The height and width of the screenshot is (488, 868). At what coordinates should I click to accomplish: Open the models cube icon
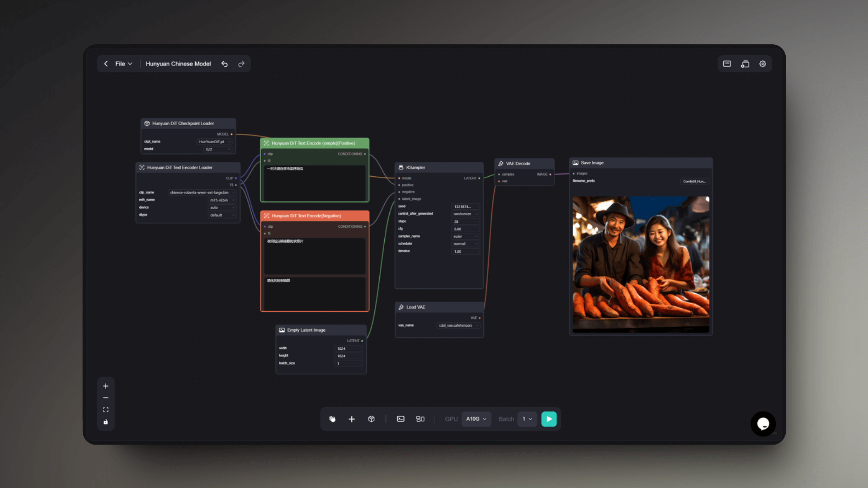(x=371, y=419)
